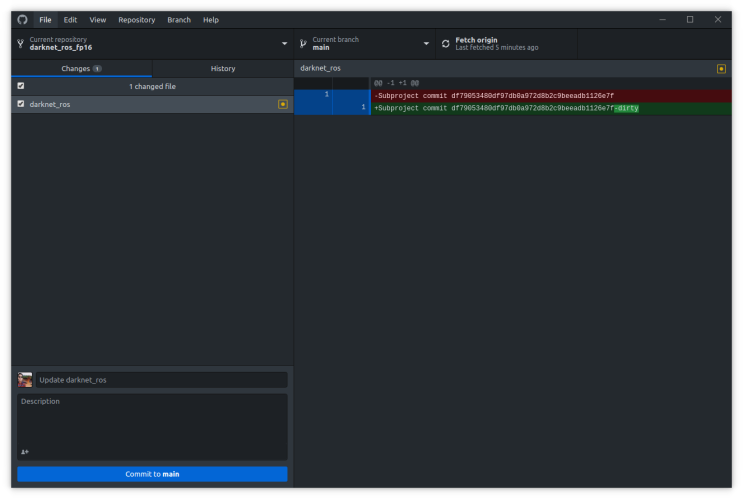Screen dimensions: 743x499
Task: Click the Update darknet_ros summary field
Action: [162, 380]
